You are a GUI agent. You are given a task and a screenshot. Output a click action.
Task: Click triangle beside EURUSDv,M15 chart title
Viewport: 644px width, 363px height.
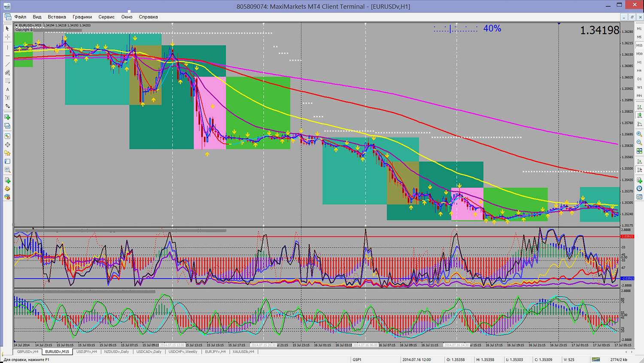[x=16, y=25]
